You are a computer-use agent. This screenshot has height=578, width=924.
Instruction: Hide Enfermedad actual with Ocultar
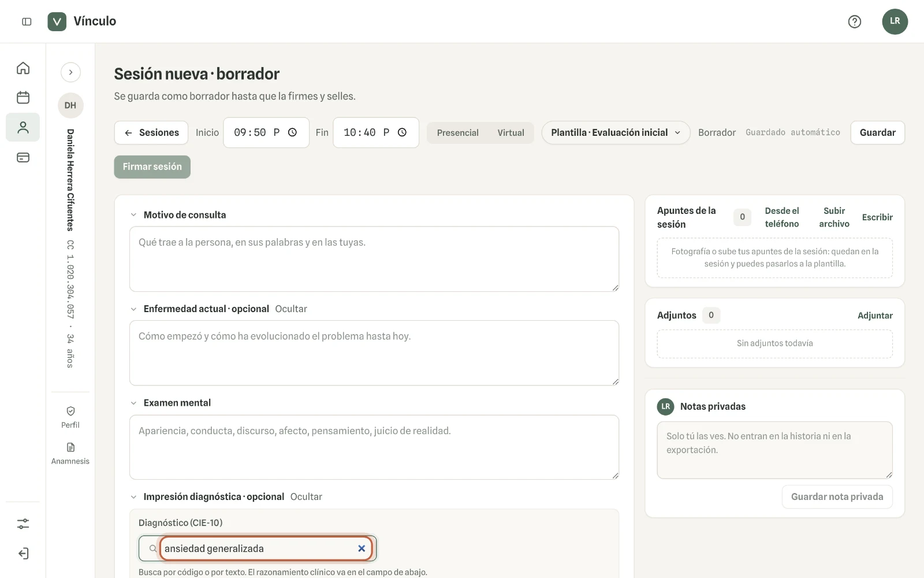(291, 309)
